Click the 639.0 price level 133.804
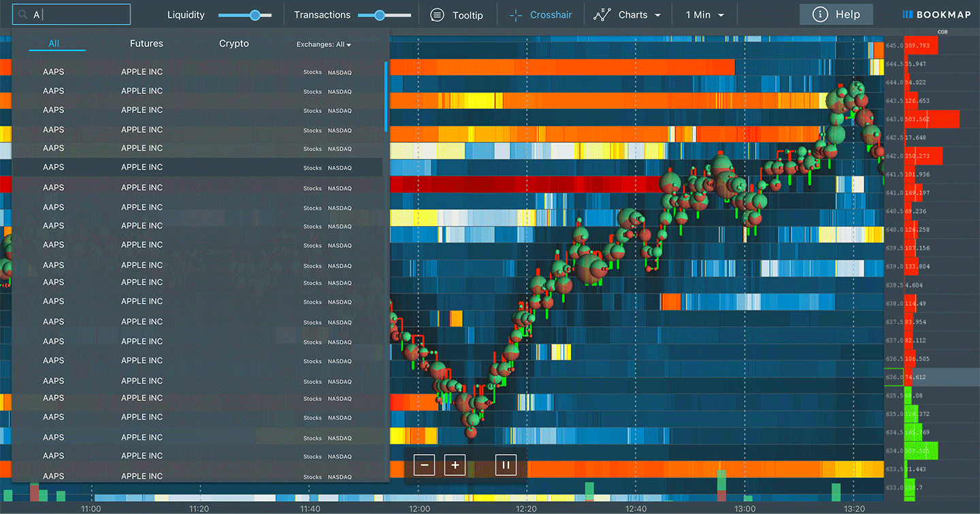980x514 pixels. pyautogui.click(x=917, y=266)
